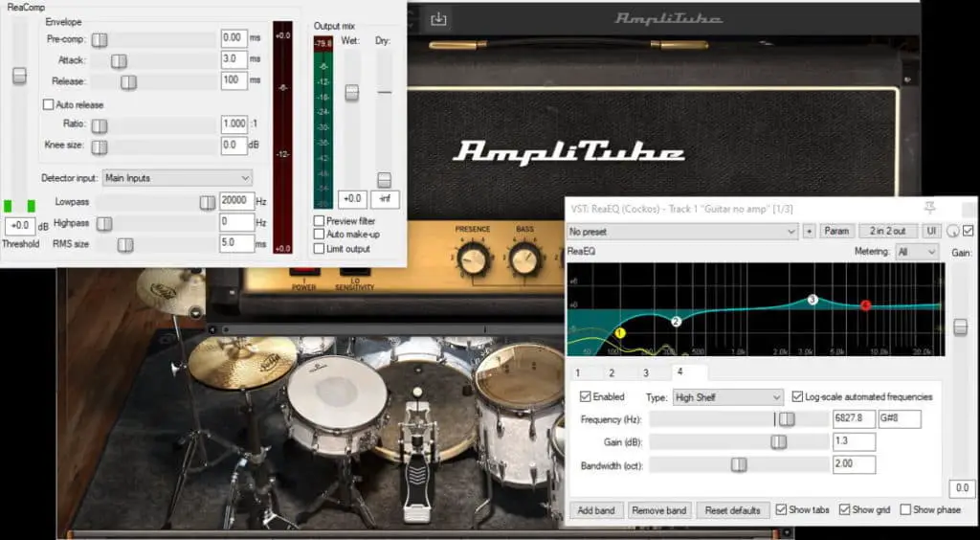Click the 2 in 2 out button
980x540 pixels.
(x=887, y=232)
